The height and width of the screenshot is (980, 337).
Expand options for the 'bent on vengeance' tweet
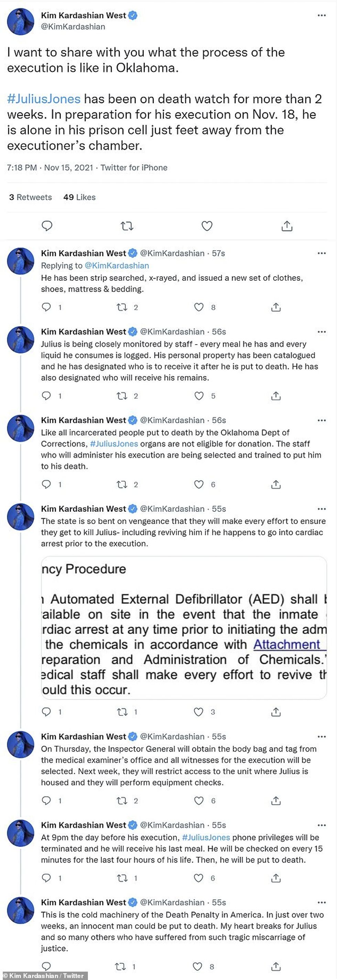click(322, 509)
